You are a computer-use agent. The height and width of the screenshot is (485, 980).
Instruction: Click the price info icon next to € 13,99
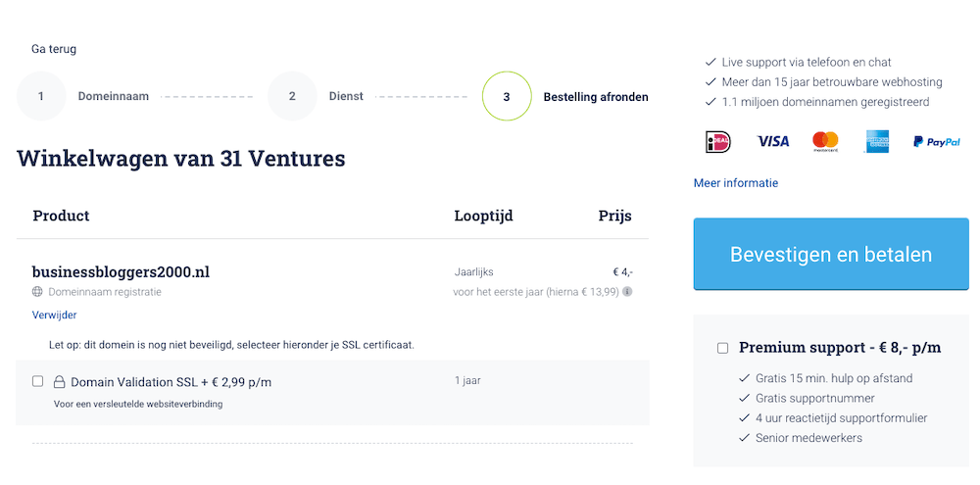[627, 292]
